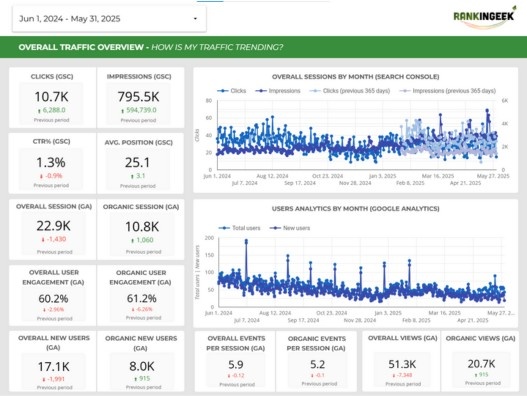Toggle Clicks (previous 365 days) legend
Image resolution: width=527 pixels, height=396 pixels.
[x=349, y=91]
